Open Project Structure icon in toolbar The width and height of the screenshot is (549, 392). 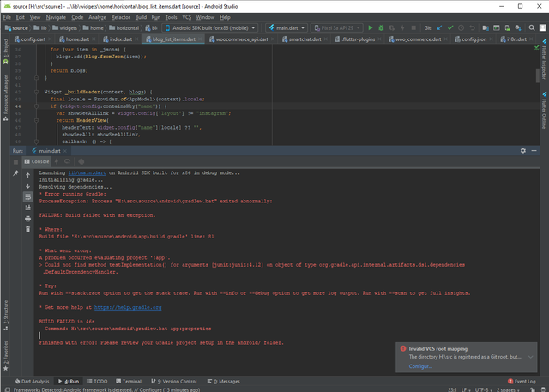(486, 28)
